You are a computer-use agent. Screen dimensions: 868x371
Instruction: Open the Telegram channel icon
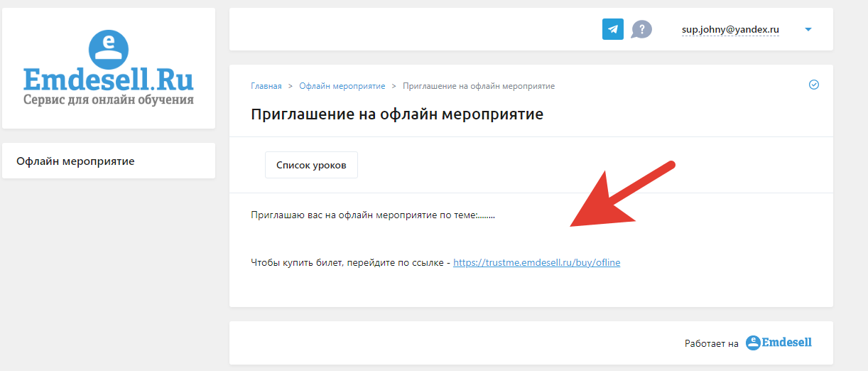pos(612,29)
